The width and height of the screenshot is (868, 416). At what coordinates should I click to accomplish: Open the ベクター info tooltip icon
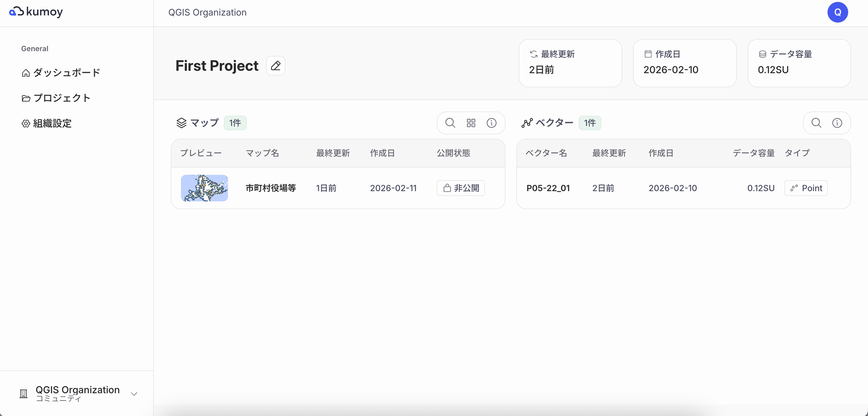(838, 123)
